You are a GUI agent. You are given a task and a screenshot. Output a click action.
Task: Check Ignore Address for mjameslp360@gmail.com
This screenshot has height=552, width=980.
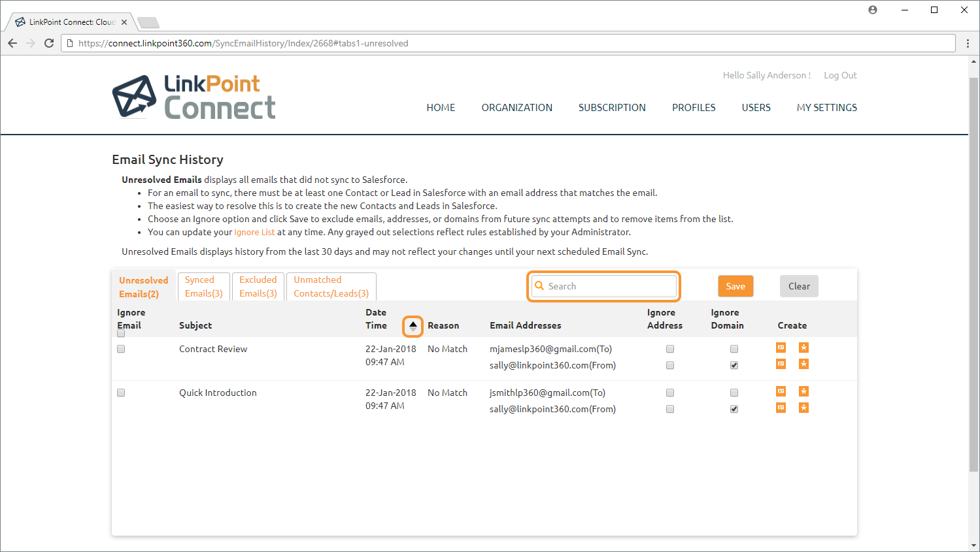670,349
